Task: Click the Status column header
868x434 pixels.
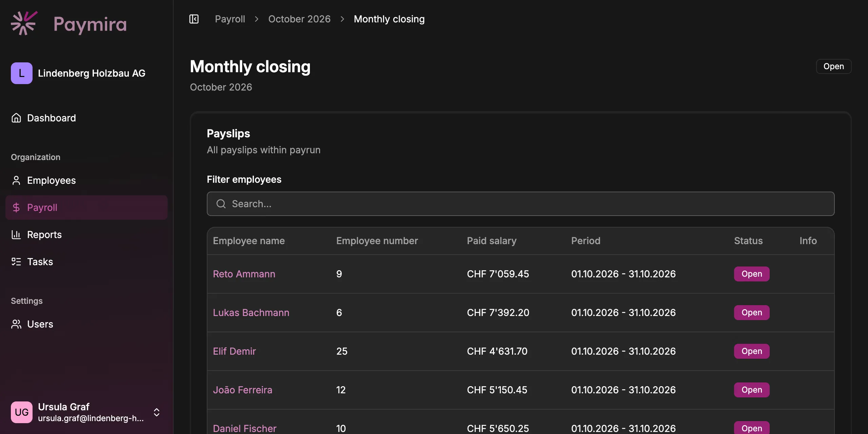Action: (x=748, y=241)
